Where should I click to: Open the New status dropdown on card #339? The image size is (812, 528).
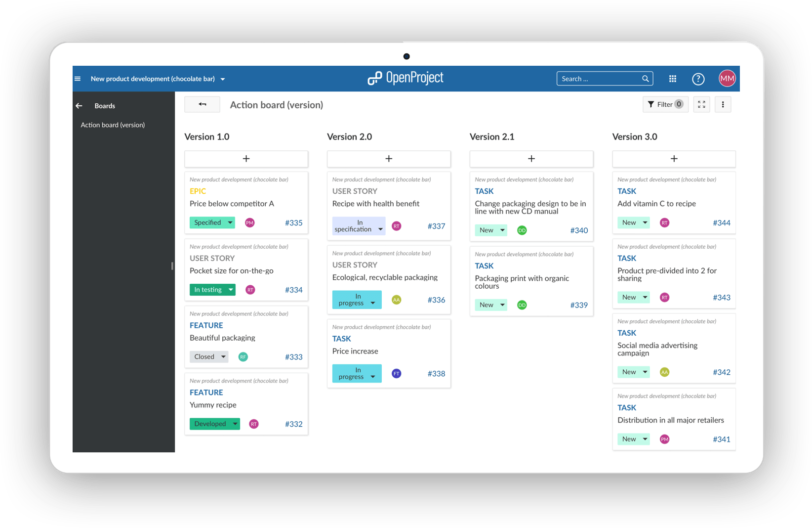491,305
